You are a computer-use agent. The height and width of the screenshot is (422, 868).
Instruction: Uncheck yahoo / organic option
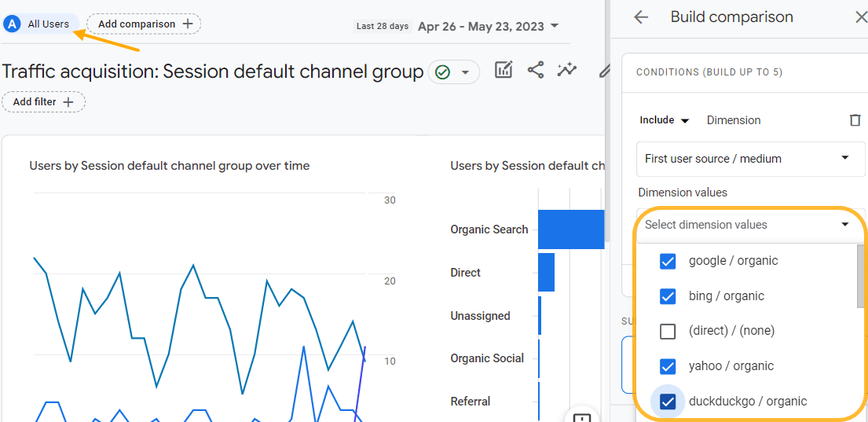coord(668,366)
